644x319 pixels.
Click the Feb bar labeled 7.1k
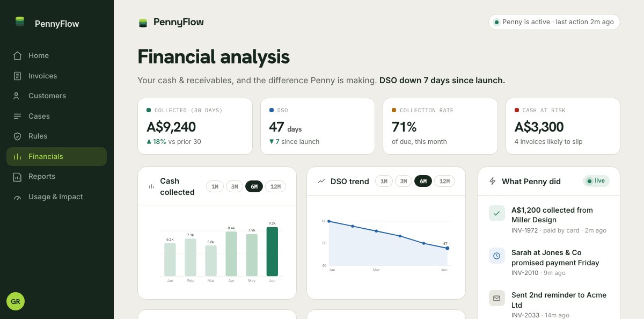tap(191, 257)
